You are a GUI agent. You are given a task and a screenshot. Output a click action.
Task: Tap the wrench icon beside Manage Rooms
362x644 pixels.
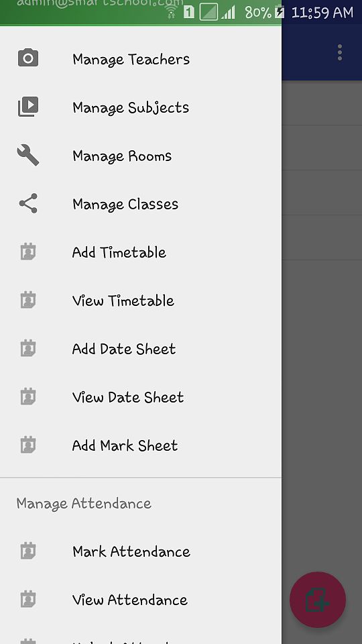28,155
